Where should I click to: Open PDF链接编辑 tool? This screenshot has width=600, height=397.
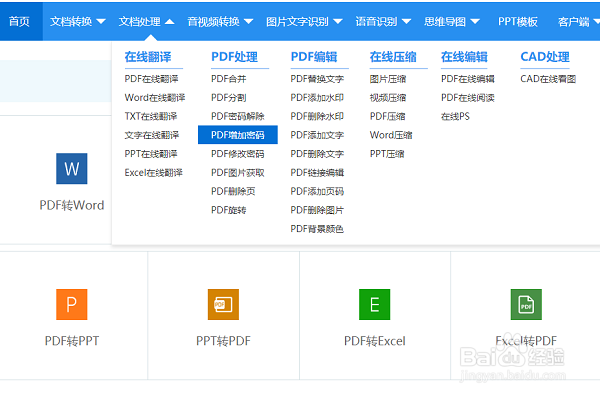pyautogui.click(x=317, y=172)
